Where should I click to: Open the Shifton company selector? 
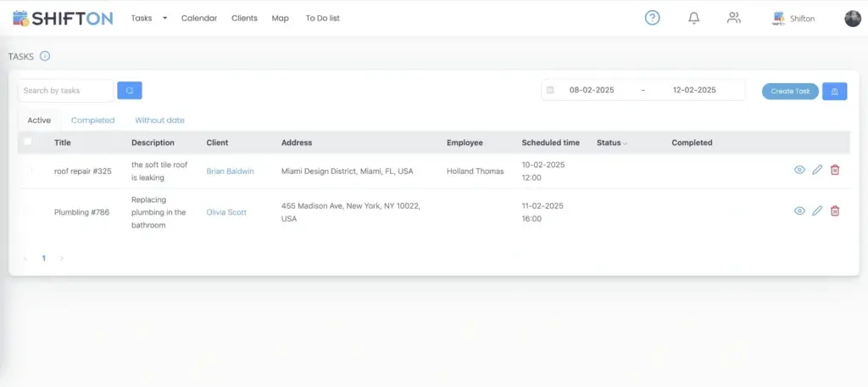click(793, 19)
